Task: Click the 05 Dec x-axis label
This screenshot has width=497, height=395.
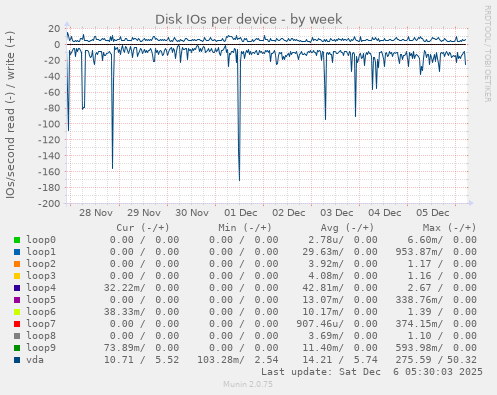Action: pyautogui.click(x=433, y=213)
